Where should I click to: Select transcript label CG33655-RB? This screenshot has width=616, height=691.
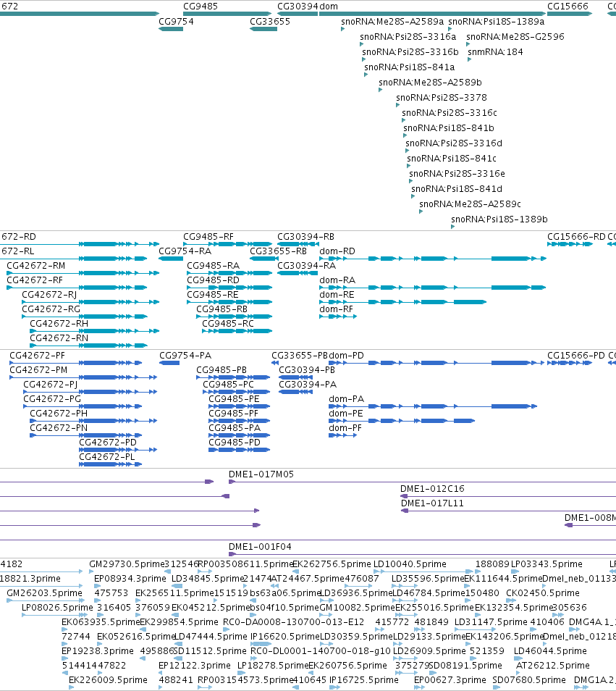click(x=278, y=251)
